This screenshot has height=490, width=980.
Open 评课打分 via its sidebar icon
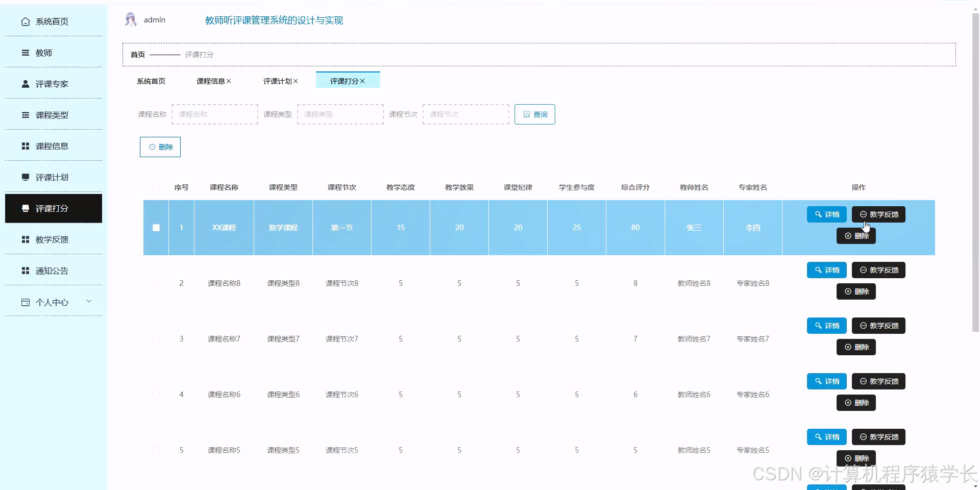(x=25, y=208)
